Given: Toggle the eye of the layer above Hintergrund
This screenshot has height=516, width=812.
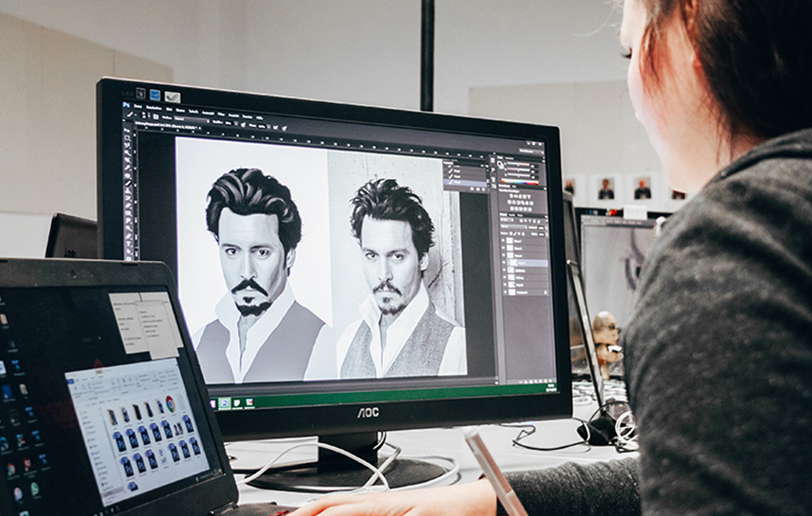Looking at the screenshot, I should click(503, 285).
